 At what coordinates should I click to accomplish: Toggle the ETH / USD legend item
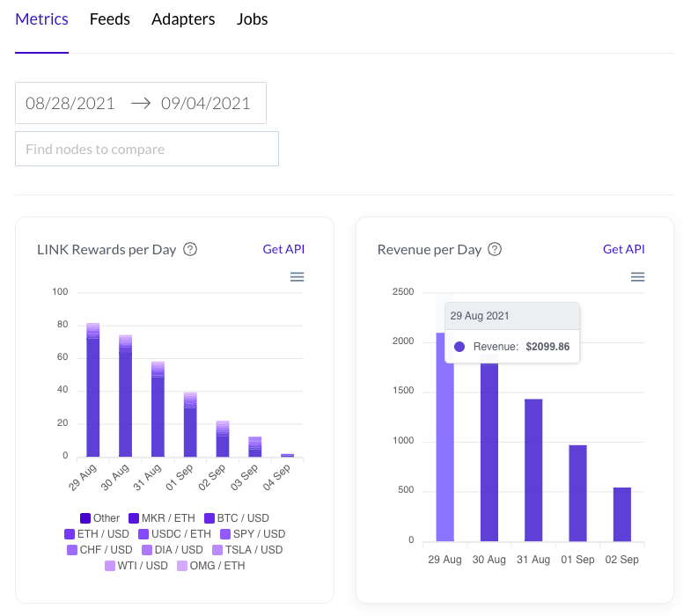(97, 533)
